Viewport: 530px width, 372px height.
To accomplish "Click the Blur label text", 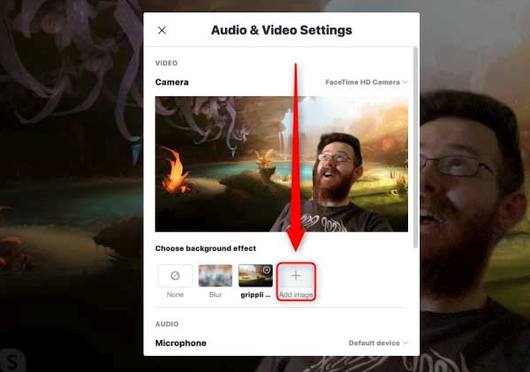I will click(x=215, y=295).
